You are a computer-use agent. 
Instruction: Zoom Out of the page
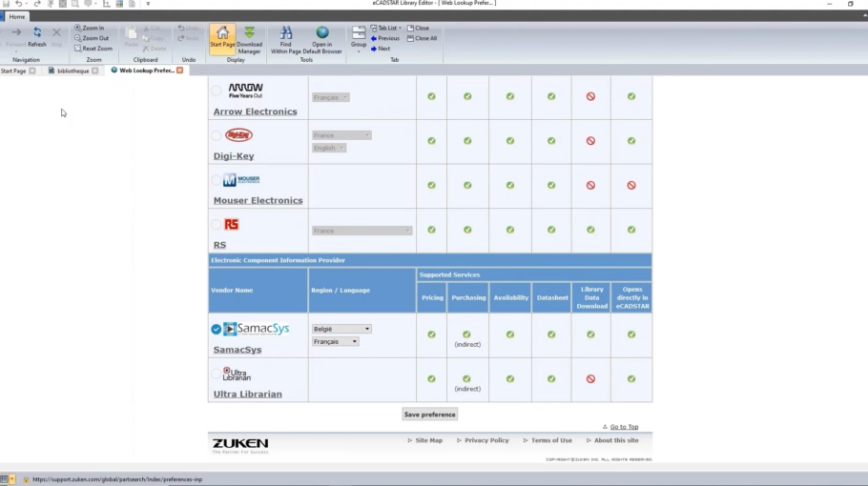[92, 38]
